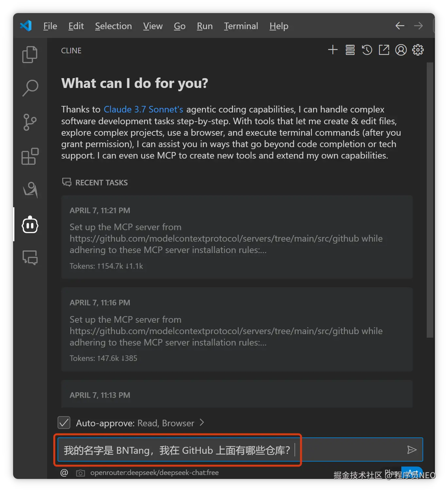Click the RECENT TASKS heading
The height and width of the screenshot is (492, 448).
click(101, 182)
